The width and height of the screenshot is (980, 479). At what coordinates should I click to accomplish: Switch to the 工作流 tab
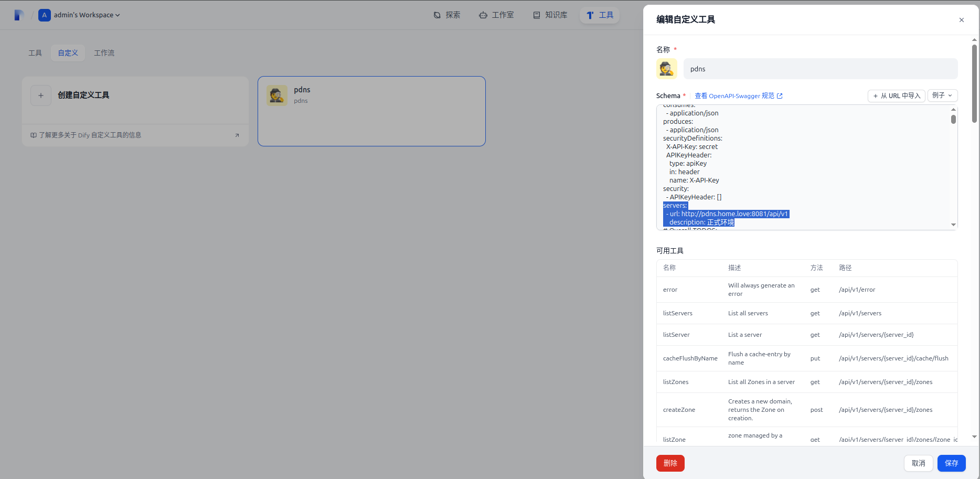[104, 53]
